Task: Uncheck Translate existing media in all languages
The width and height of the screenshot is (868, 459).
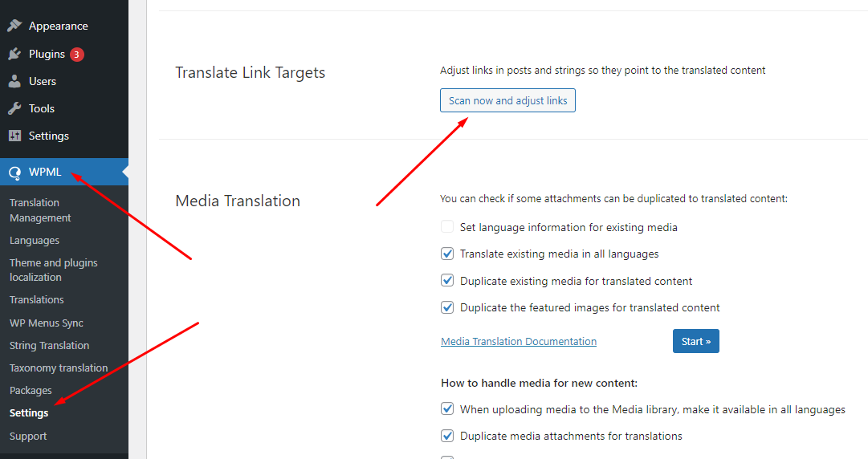Action: pyautogui.click(x=447, y=254)
